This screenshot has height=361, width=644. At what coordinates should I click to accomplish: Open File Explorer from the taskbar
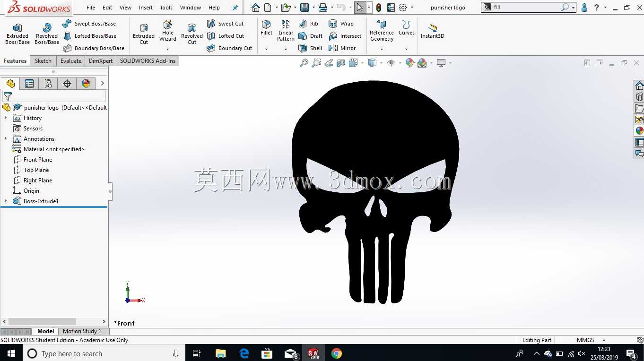click(220, 353)
